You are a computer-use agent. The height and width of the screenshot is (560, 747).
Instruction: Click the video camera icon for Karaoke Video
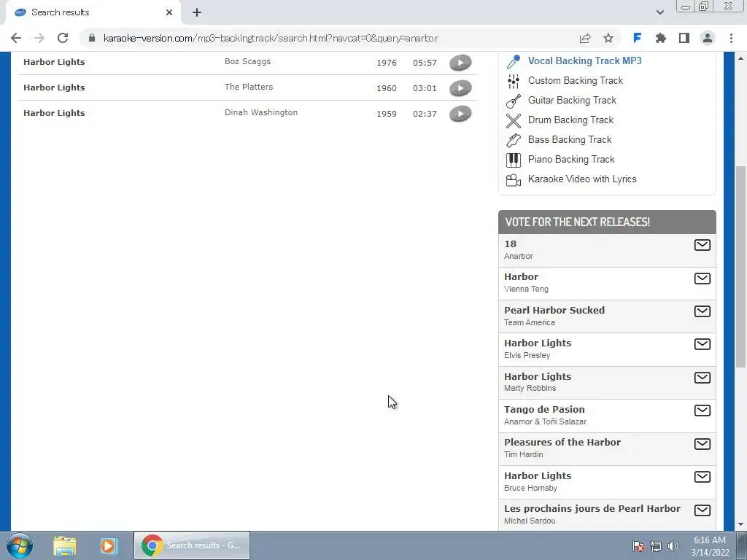point(513,179)
